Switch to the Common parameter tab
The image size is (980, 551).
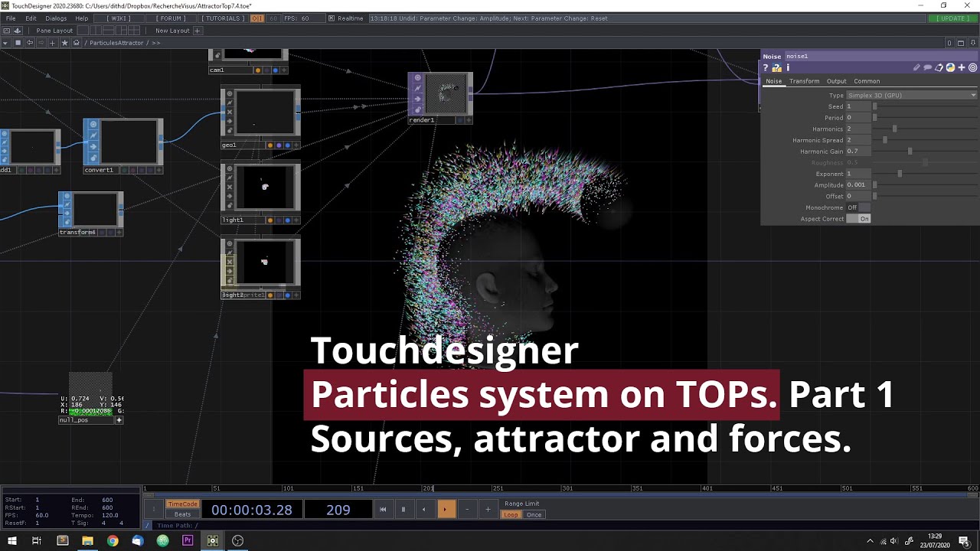(867, 81)
